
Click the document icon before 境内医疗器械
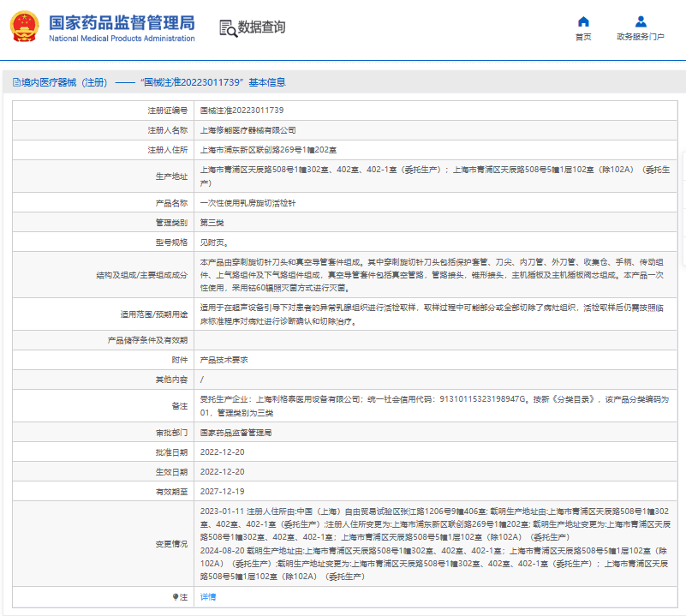tap(15, 82)
